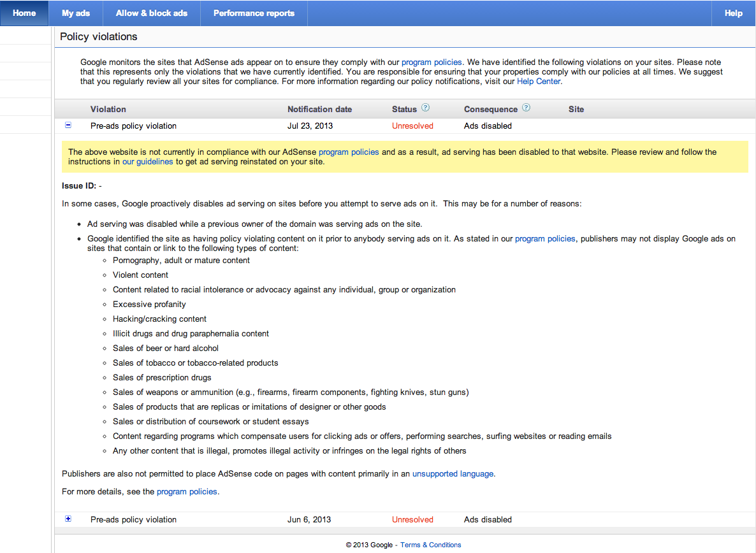Screen dimensions: 756x553
Task: Open the unsupported language link
Action: tap(453, 474)
